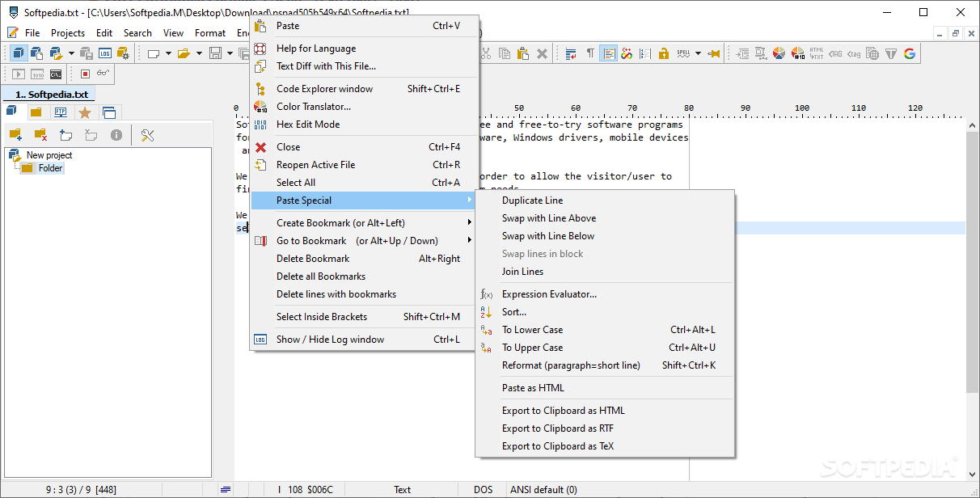Click the web page globe preview icon
The height and width of the screenshot is (498, 980).
[872, 53]
